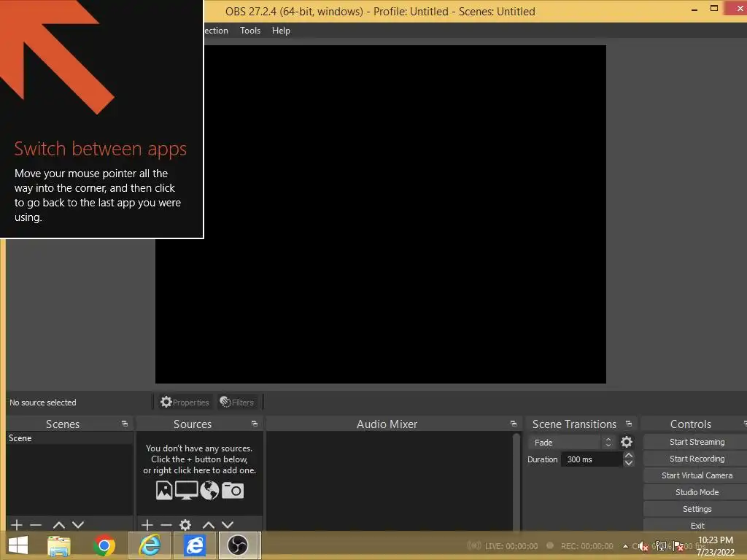
Task: Click the muted volume tray icon
Action: (x=643, y=546)
